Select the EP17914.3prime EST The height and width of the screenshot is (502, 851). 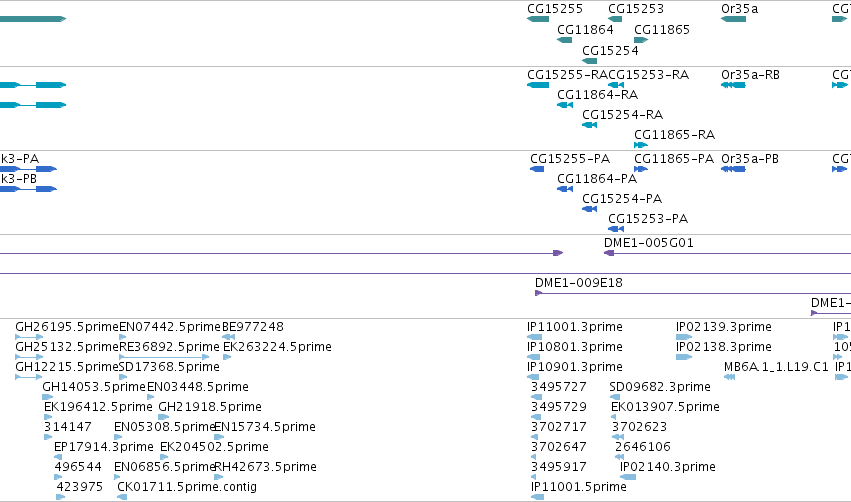point(58,457)
